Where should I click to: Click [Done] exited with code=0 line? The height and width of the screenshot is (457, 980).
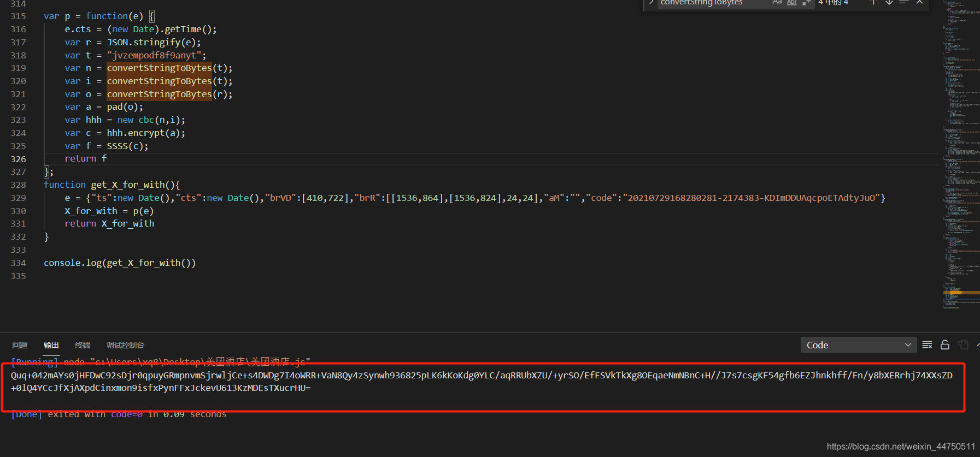coord(119,414)
